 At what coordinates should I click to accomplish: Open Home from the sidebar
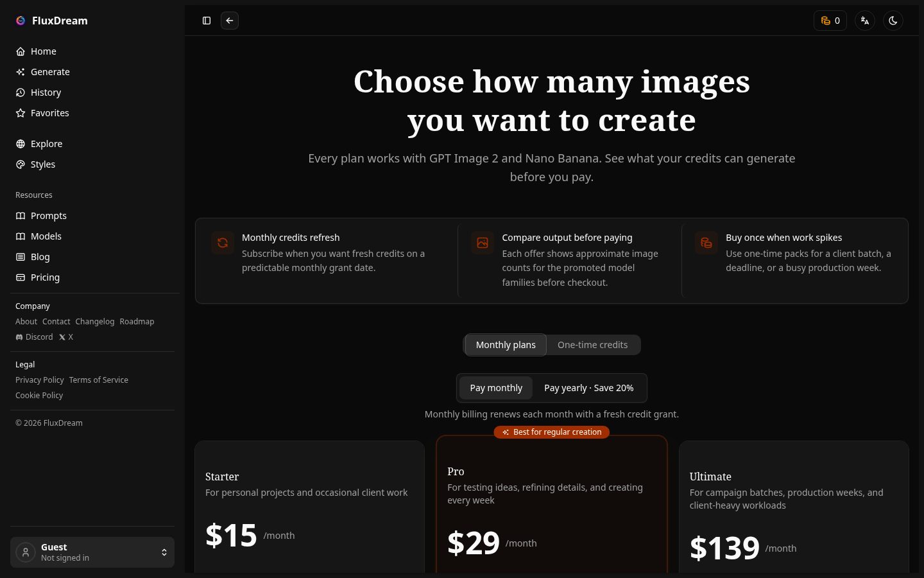coord(92,51)
